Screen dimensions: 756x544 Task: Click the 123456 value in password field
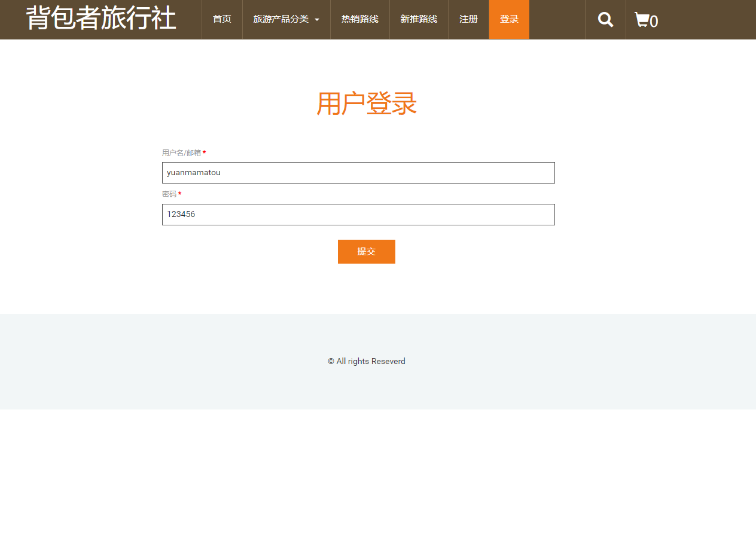[182, 214]
